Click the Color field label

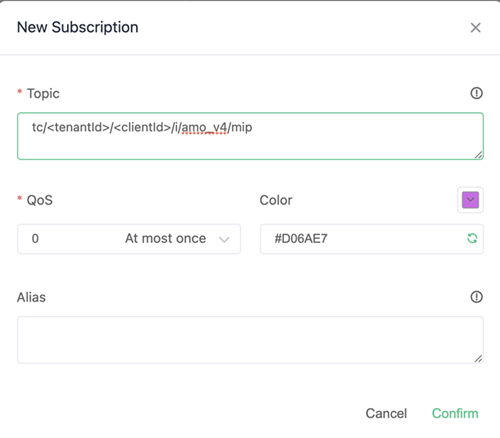(x=276, y=200)
